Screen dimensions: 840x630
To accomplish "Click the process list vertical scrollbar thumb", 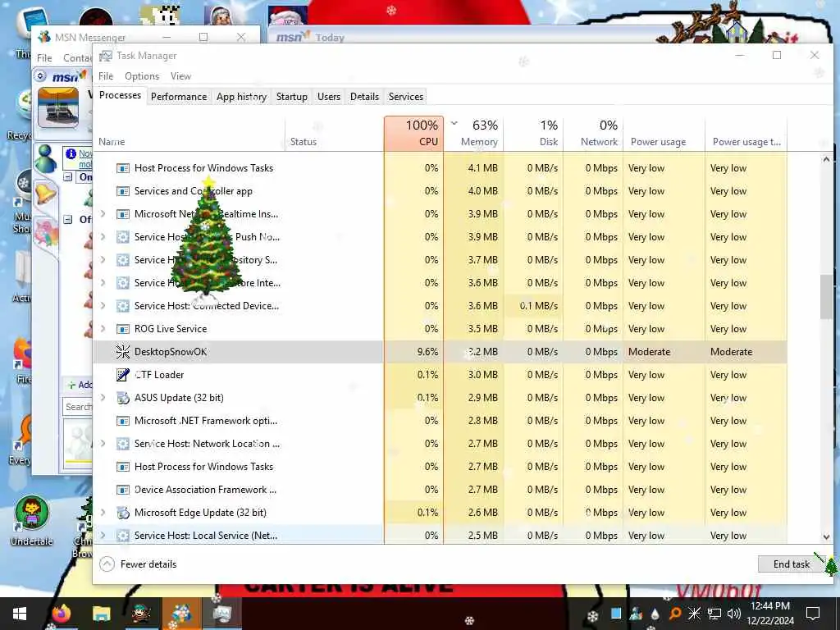I will [826, 297].
